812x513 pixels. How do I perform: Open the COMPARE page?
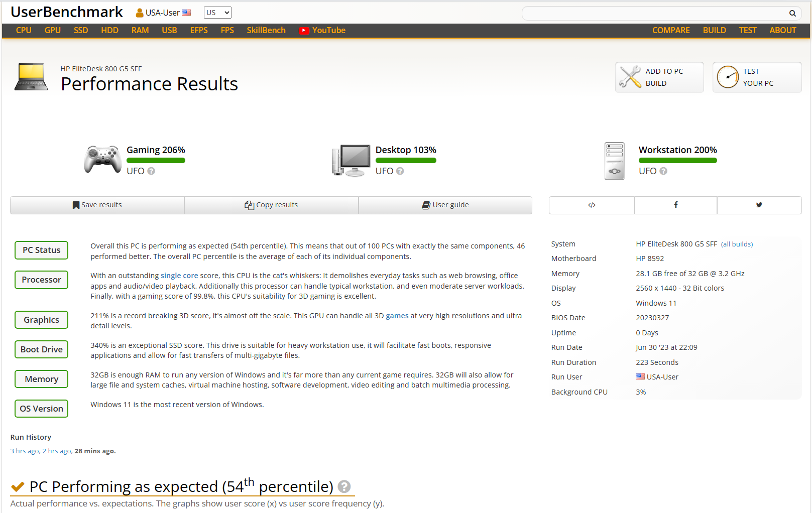(x=671, y=30)
